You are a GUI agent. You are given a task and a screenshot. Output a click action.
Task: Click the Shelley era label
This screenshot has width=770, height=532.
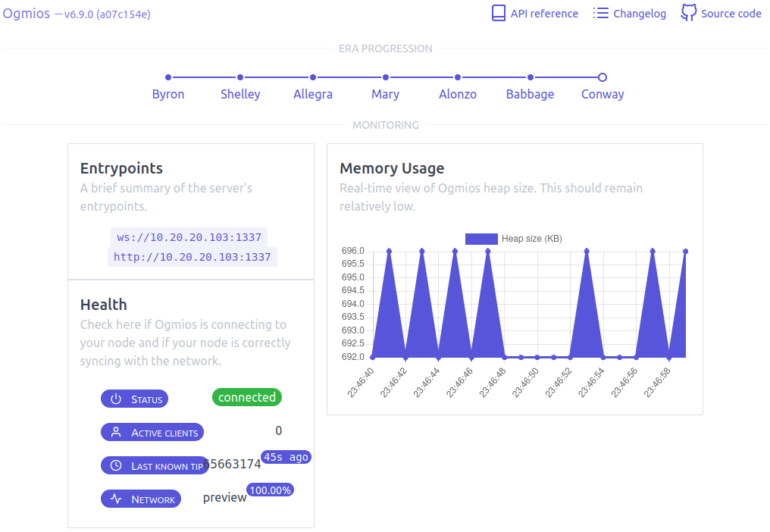click(x=240, y=94)
